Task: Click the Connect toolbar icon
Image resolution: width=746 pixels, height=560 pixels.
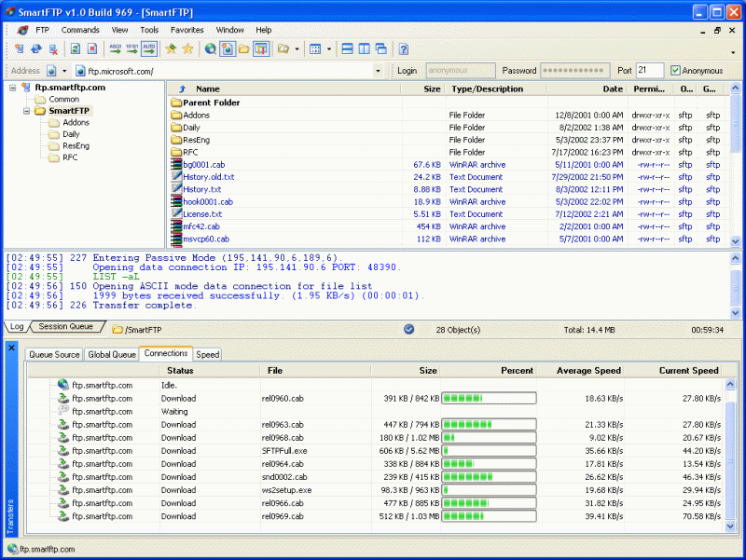Action: pyautogui.click(x=20, y=49)
